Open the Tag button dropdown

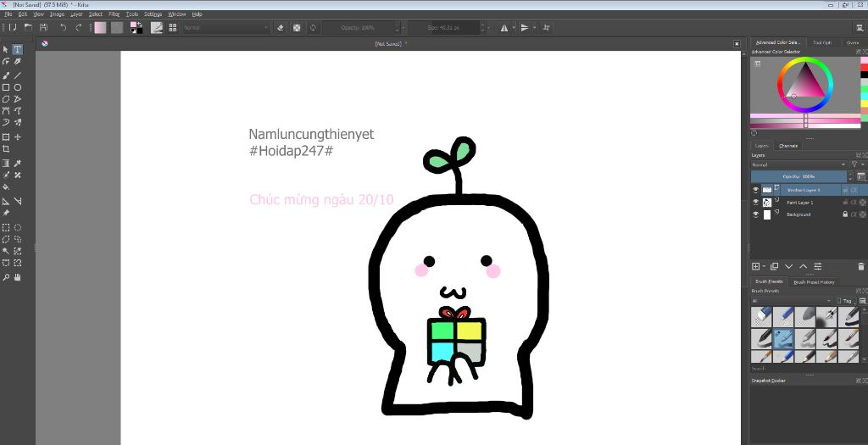click(845, 301)
